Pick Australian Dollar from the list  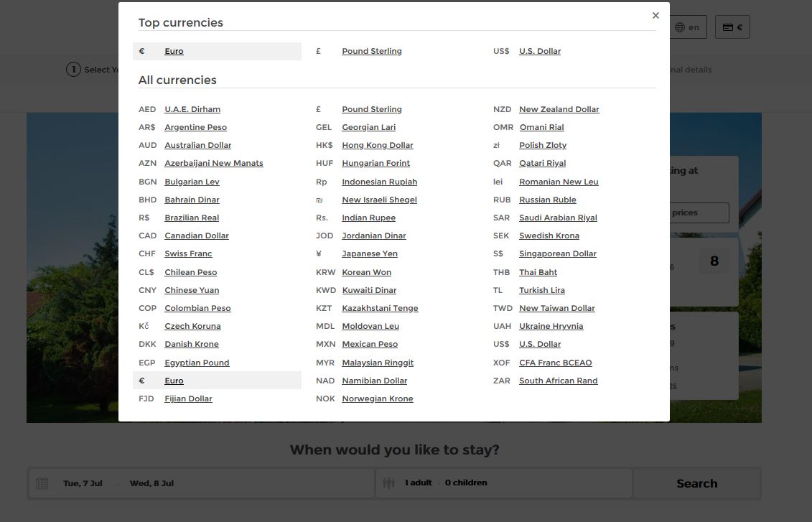tap(197, 146)
